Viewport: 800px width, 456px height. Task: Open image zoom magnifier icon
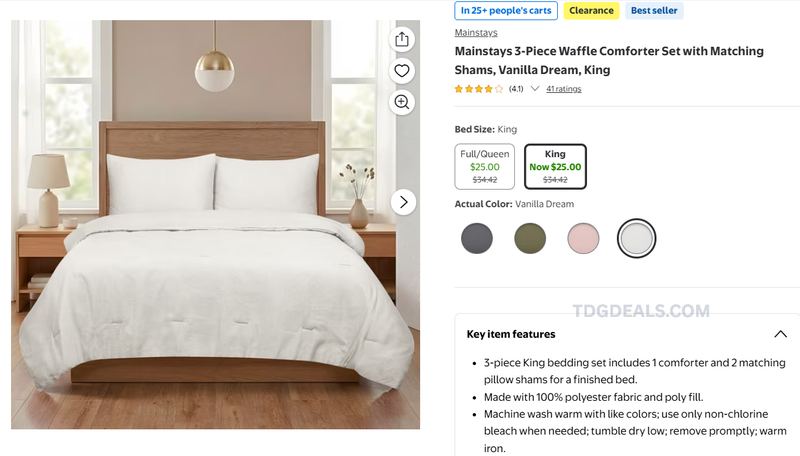coord(402,103)
